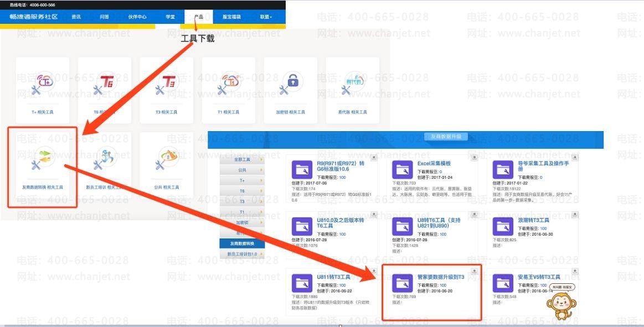
Task: Open the 易代账 相关工具 tile icon
Action: 352,84
